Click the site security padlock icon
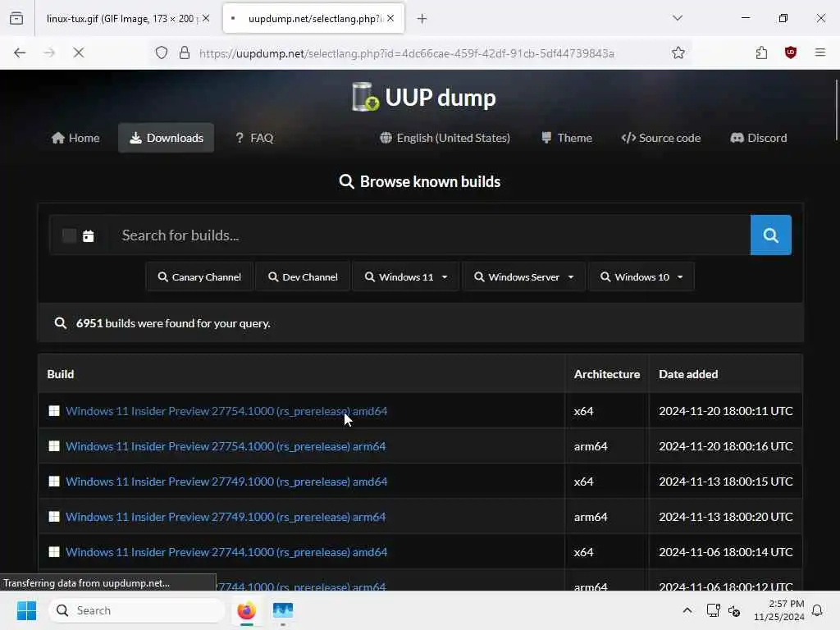840x630 pixels. tap(185, 52)
